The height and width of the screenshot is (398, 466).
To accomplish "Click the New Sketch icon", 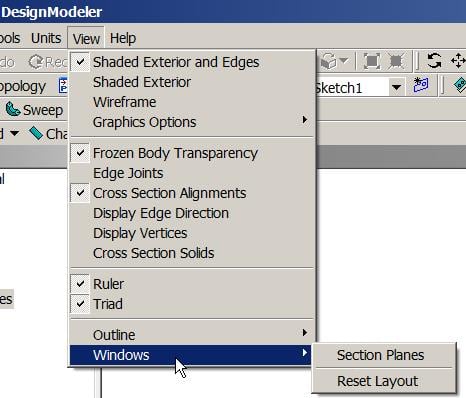I will [x=421, y=85].
